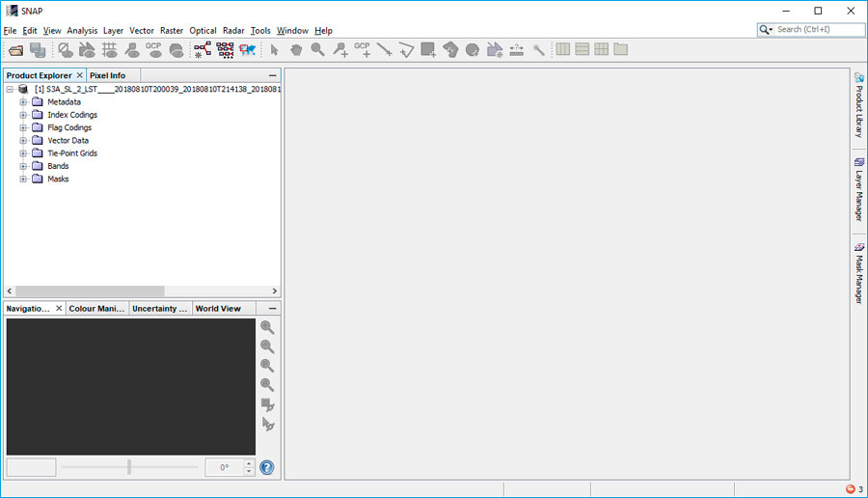Open the navigation panel help icon
The image size is (868, 498).
(x=267, y=467)
